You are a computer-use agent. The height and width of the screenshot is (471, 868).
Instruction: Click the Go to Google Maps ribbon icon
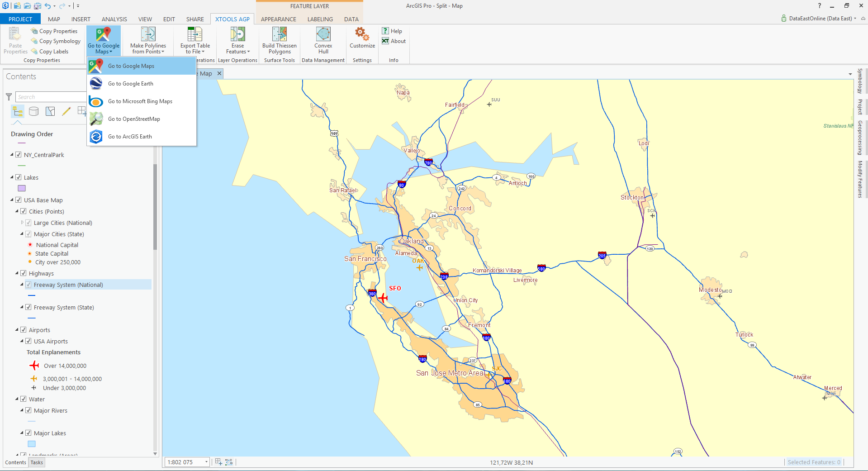[x=104, y=34]
